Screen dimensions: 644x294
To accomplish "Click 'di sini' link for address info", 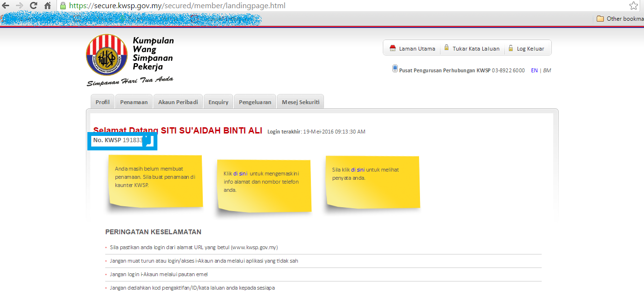I will pyautogui.click(x=240, y=174).
